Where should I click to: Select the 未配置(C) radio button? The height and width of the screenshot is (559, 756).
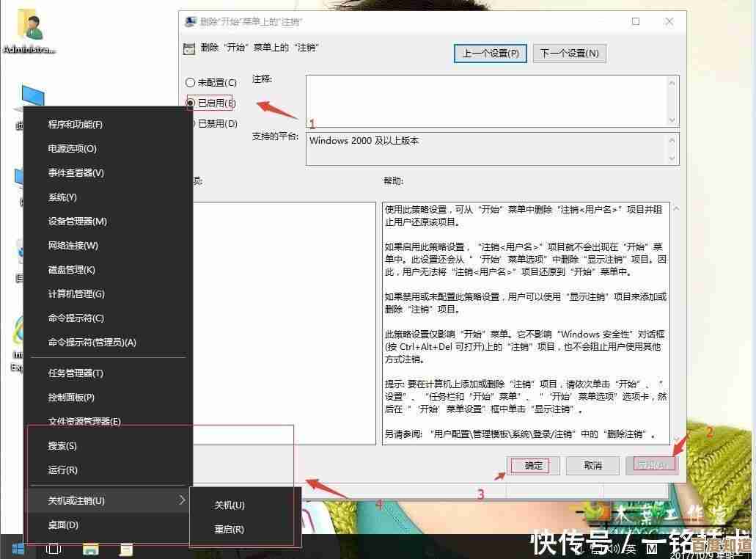click(x=191, y=83)
